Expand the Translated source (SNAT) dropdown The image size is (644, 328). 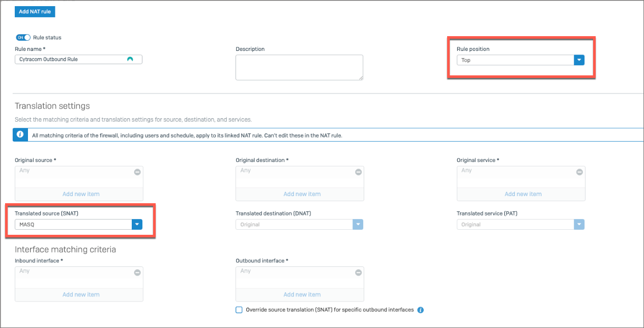click(x=137, y=225)
